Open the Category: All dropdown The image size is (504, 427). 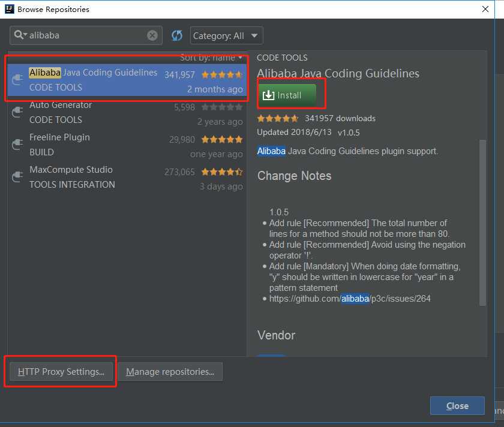coord(227,35)
